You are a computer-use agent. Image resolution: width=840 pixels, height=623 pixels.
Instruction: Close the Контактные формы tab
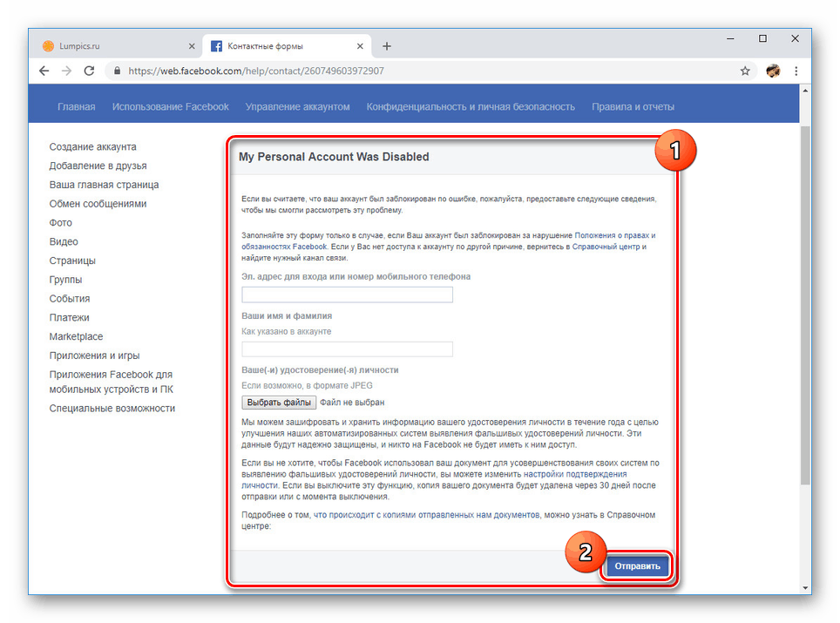pyautogui.click(x=360, y=46)
